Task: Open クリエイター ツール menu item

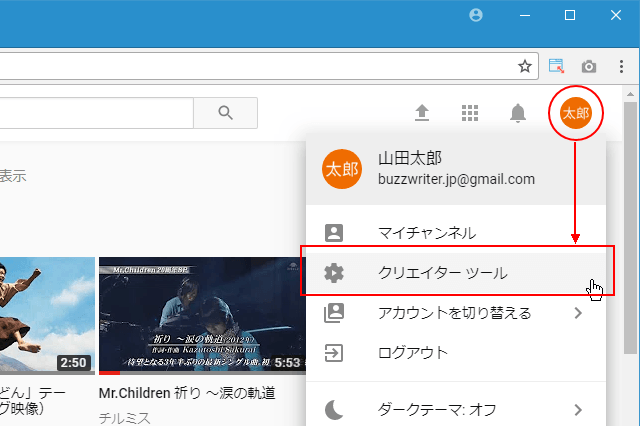Action: pos(442,273)
